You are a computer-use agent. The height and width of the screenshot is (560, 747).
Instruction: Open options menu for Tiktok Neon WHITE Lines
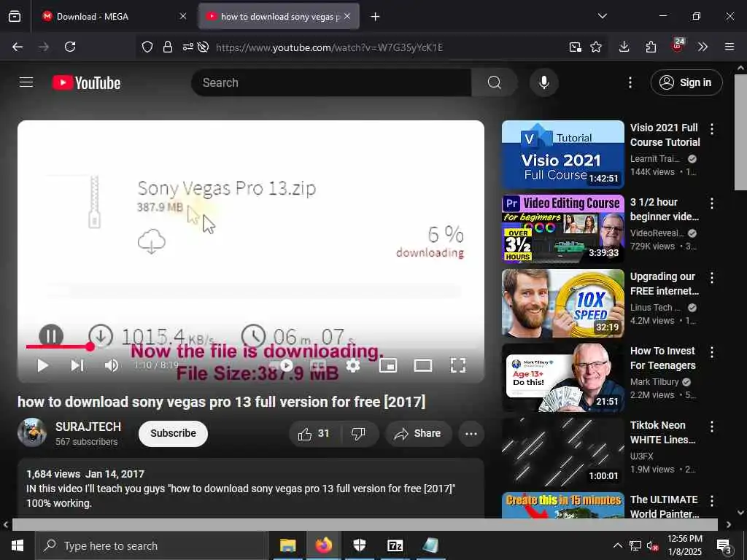[x=712, y=426]
